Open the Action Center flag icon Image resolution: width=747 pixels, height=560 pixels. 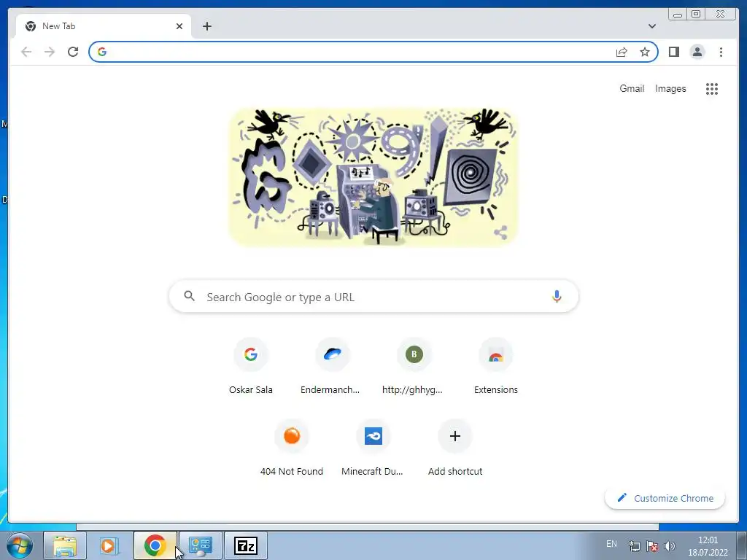coord(651,545)
